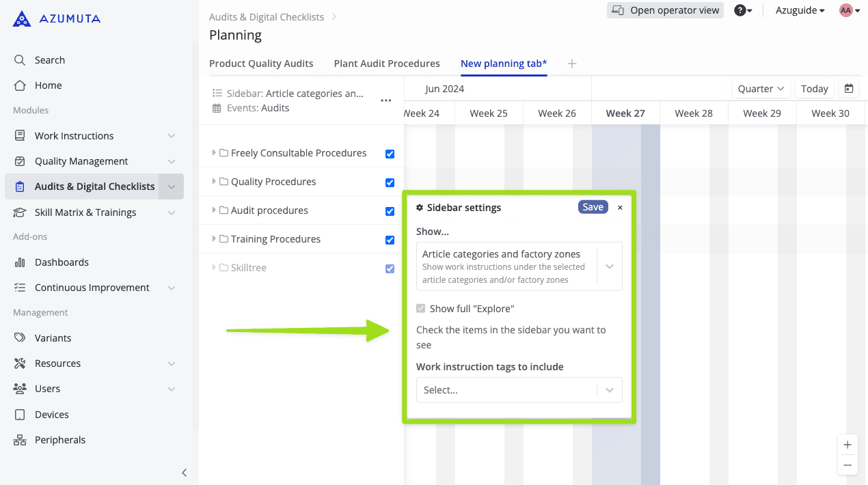Toggle the Quality Procedures checkbox

point(390,182)
